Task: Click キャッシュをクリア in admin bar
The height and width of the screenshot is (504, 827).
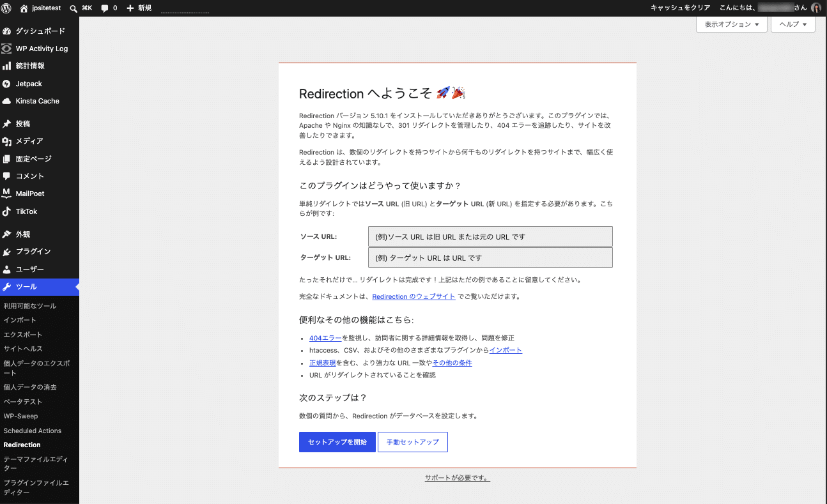Action: [680, 8]
